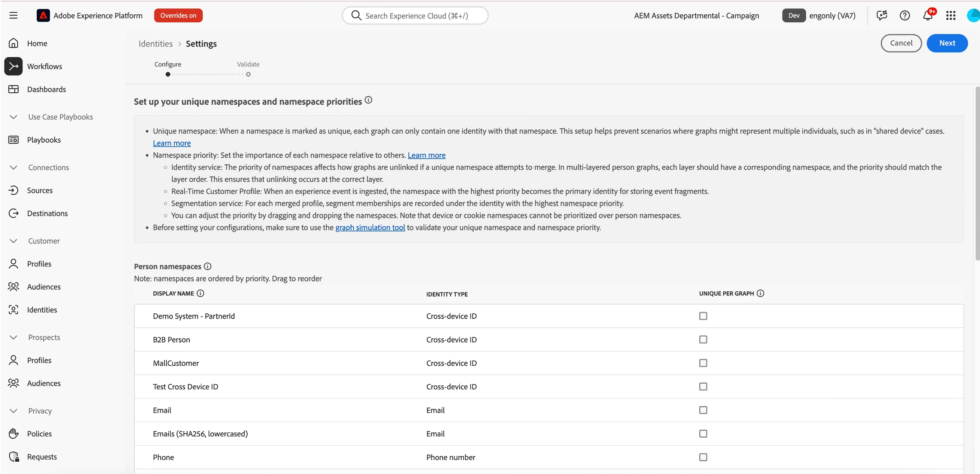The image size is (980, 474).
Task: Click the Search Experience Cloud field
Action: click(x=416, y=16)
